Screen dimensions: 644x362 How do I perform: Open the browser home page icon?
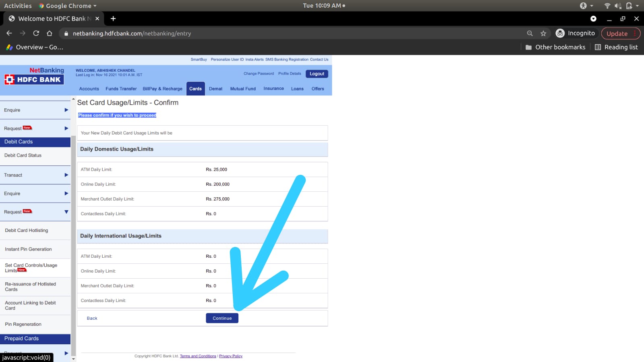[x=50, y=33]
